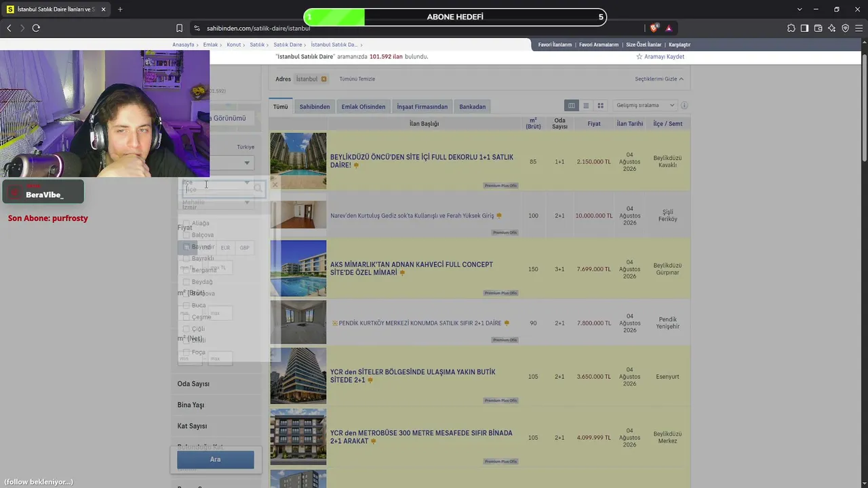This screenshot has height=488, width=868.
Task: Sort listings by İlan Tarihi column header
Action: [x=630, y=124]
